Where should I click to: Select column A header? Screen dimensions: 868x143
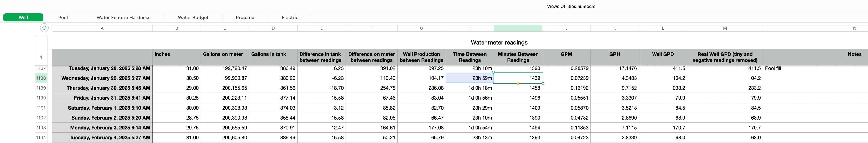(x=102, y=28)
